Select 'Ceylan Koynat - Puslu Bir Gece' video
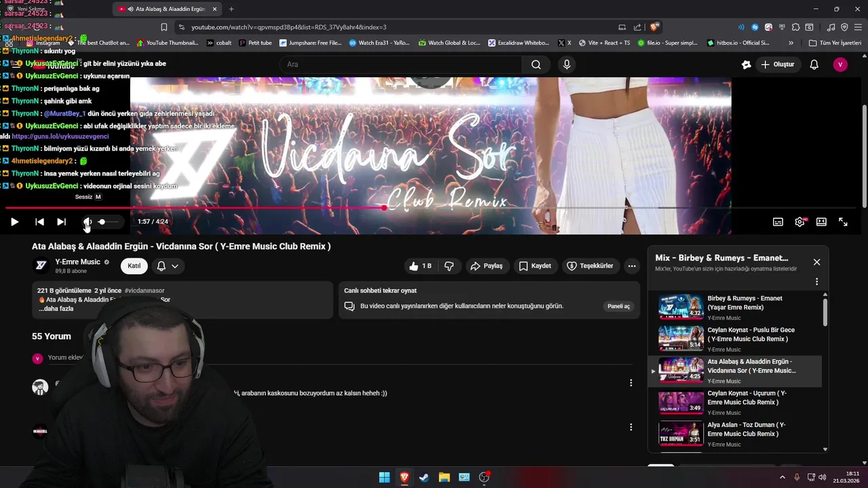The image size is (868, 488). point(735,339)
